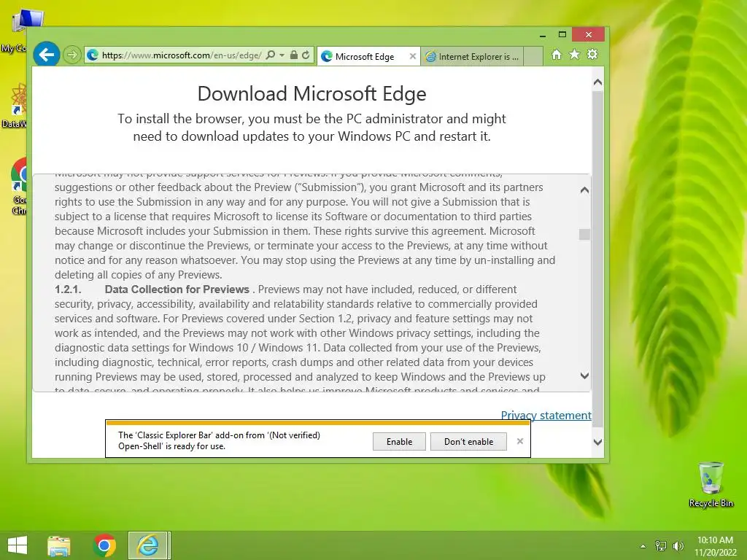Image resolution: width=747 pixels, height=560 pixels.
Task: Open Favorites star icon
Action: coord(575,55)
